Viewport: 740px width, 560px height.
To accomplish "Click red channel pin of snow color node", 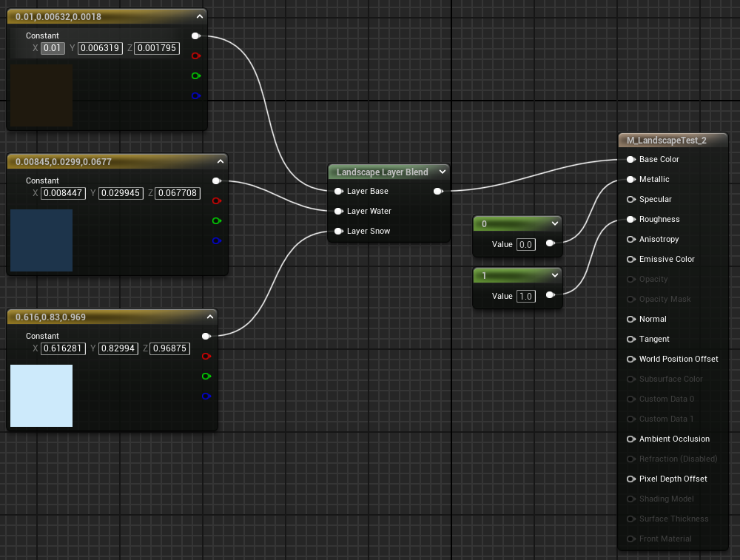I will coord(206,357).
